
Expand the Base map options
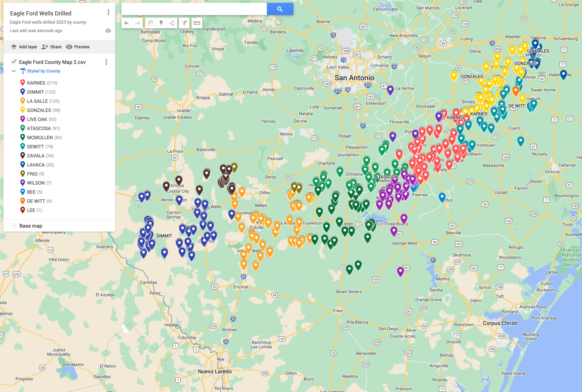pyautogui.click(x=14, y=225)
